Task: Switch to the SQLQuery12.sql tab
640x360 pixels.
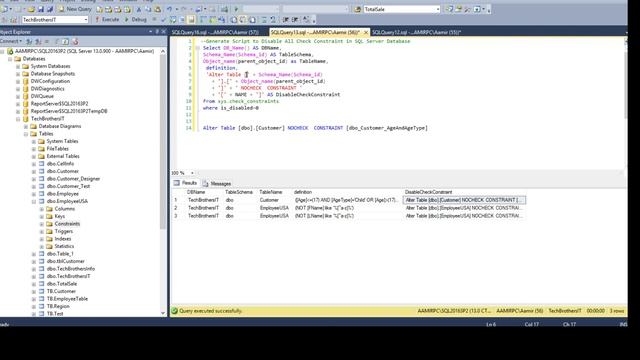Action: 416,32
